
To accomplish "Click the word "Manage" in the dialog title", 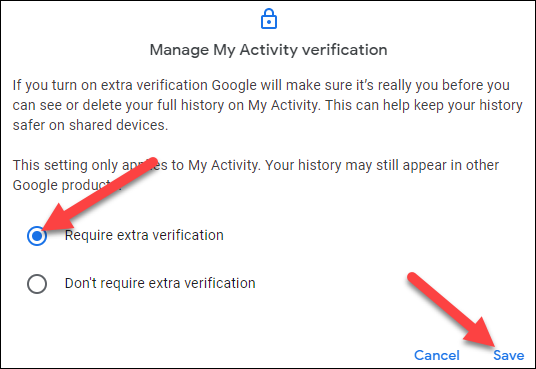I will [x=179, y=50].
